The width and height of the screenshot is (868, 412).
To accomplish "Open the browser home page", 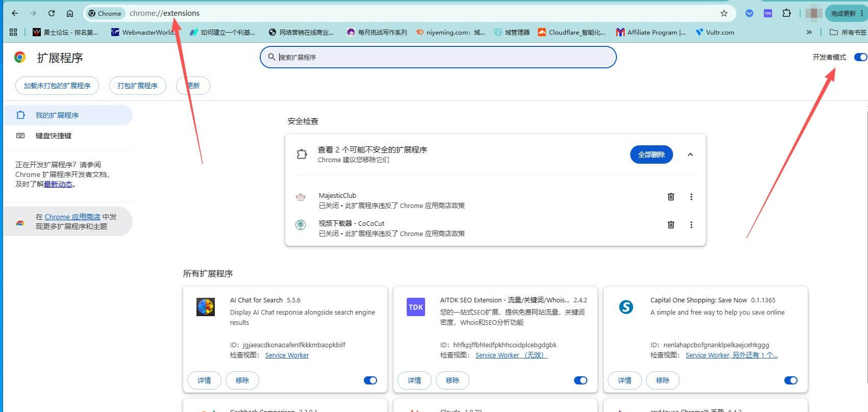I will 70,13.
